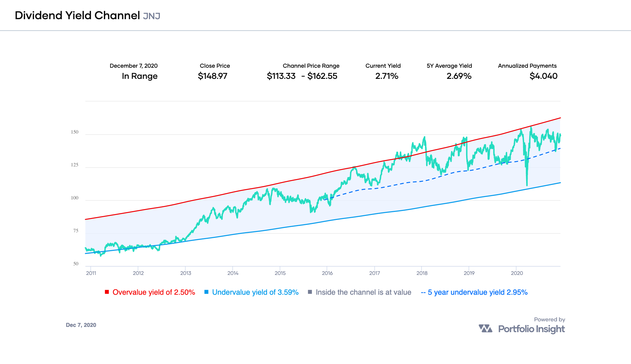Open the Dividend Yield Channel title
The width and height of the screenshot is (631, 364).
tap(77, 15)
